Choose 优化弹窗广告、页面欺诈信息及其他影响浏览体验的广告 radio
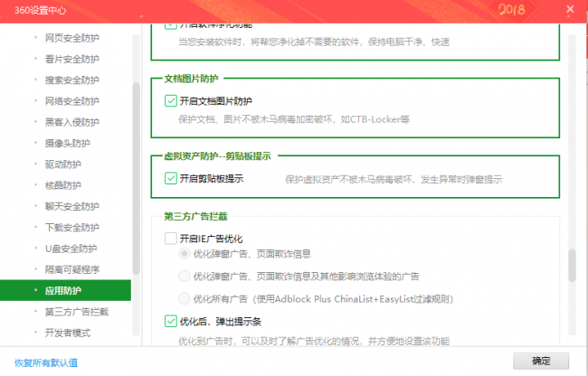The image size is (588, 376). click(185, 276)
